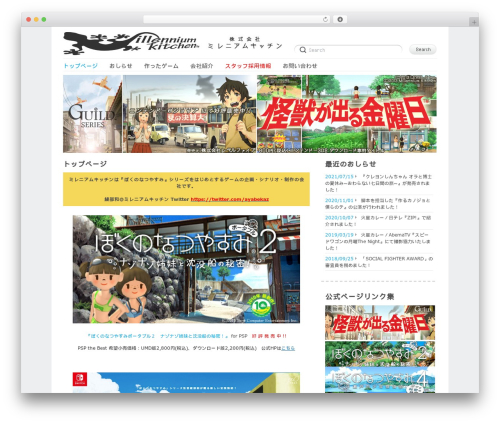Click the ぼくのなつやすみ2 large game banner

click(186, 269)
